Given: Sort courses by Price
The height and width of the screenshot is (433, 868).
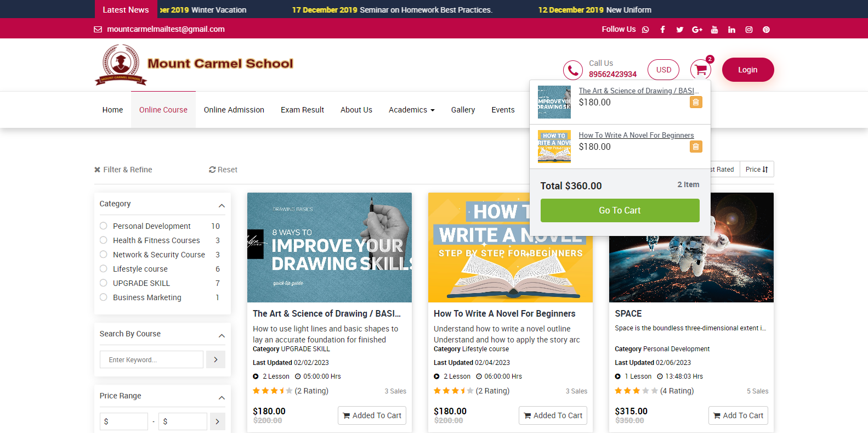Looking at the screenshot, I should click(x=756, y=170).
